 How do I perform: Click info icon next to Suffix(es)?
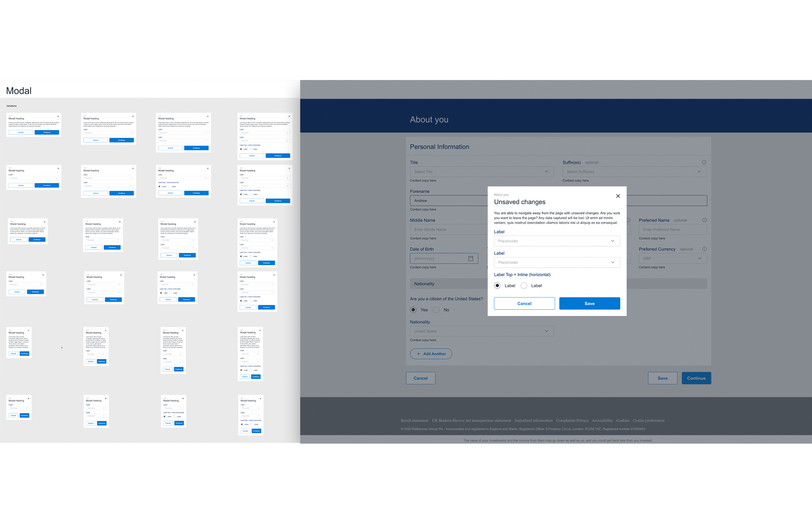(x=704, y=162)
